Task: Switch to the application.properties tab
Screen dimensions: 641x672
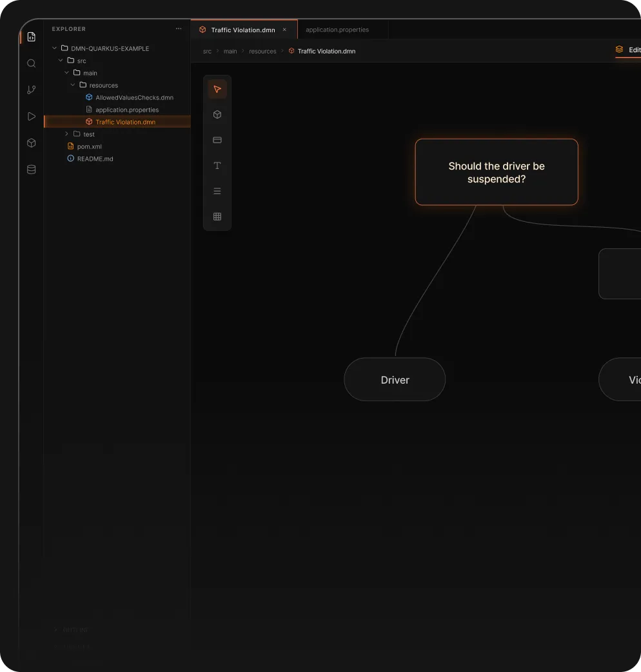Action: tap(337, 29)
